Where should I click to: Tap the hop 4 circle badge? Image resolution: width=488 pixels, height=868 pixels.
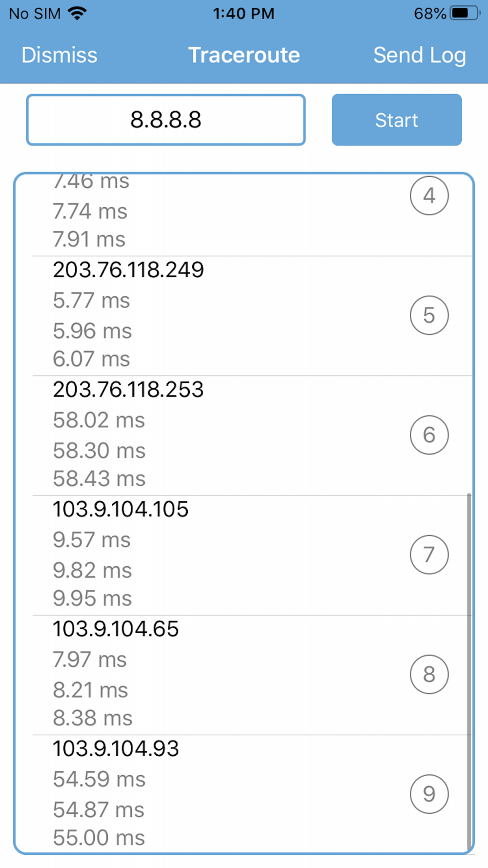click(x=429, y=196)
